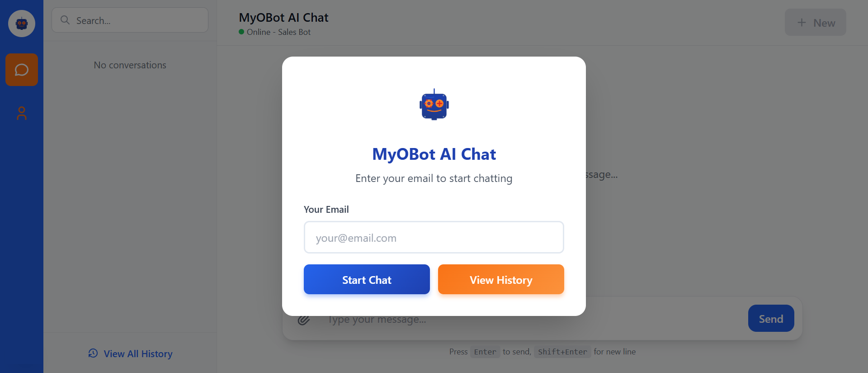
Task: Click the New conversation button
Action: [x=815, y=22]
